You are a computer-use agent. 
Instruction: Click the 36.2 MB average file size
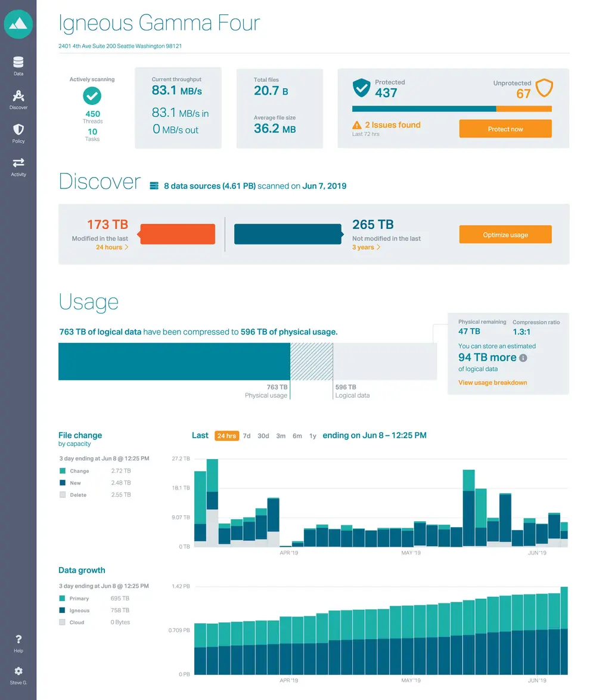pos(275,129)
